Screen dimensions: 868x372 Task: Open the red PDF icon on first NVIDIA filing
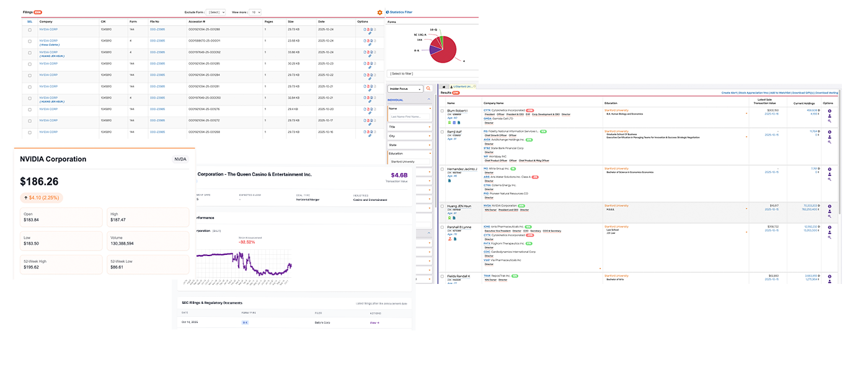tap(368, 29)
